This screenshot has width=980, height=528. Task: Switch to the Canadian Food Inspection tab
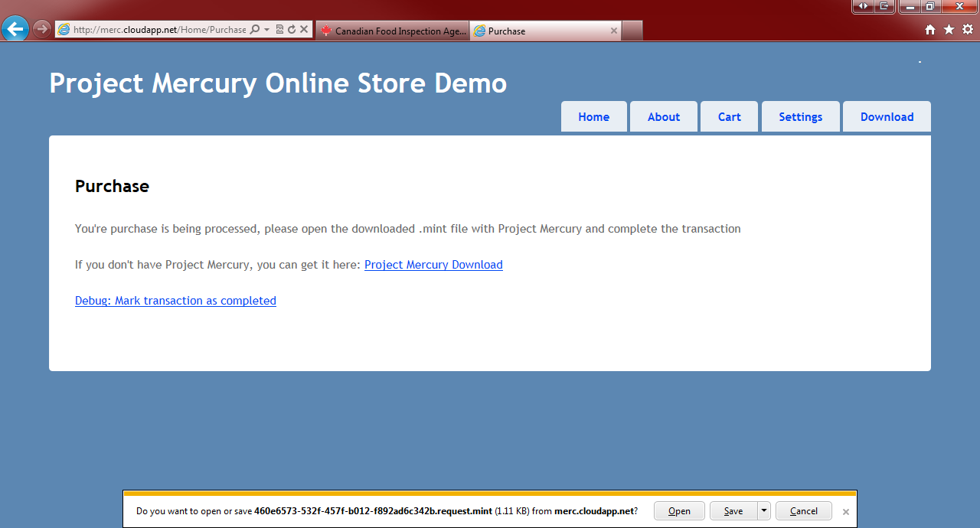(x=392, y=31)
